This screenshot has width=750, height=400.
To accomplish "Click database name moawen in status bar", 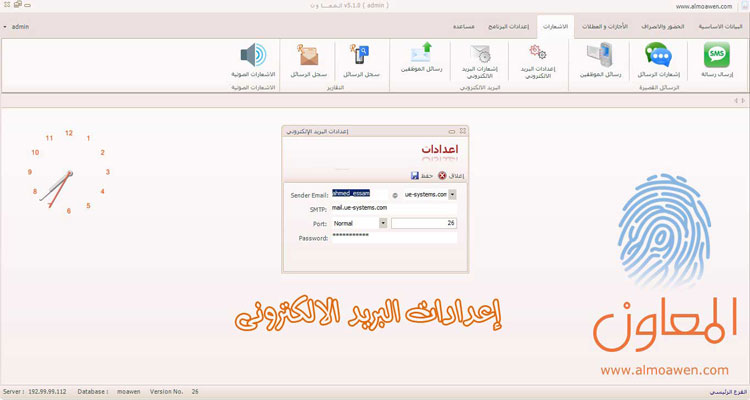I will click(x=129, y=391).
